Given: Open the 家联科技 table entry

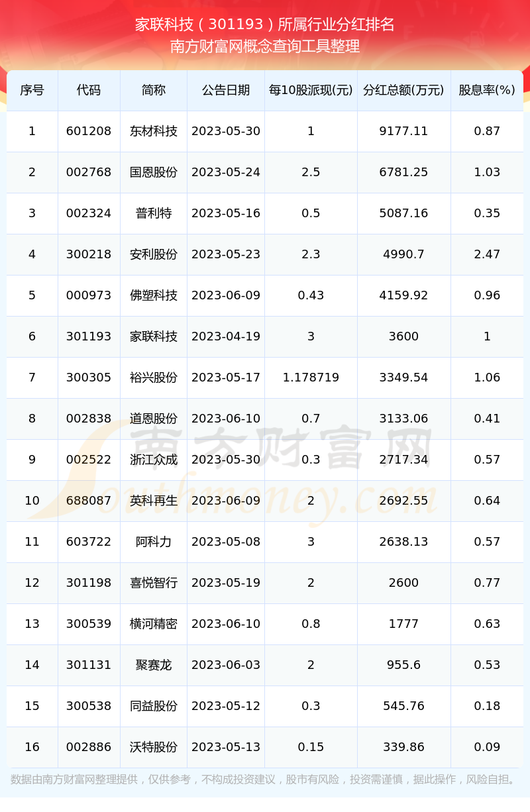Looking at the screenshot, I should tap(154, 336).
